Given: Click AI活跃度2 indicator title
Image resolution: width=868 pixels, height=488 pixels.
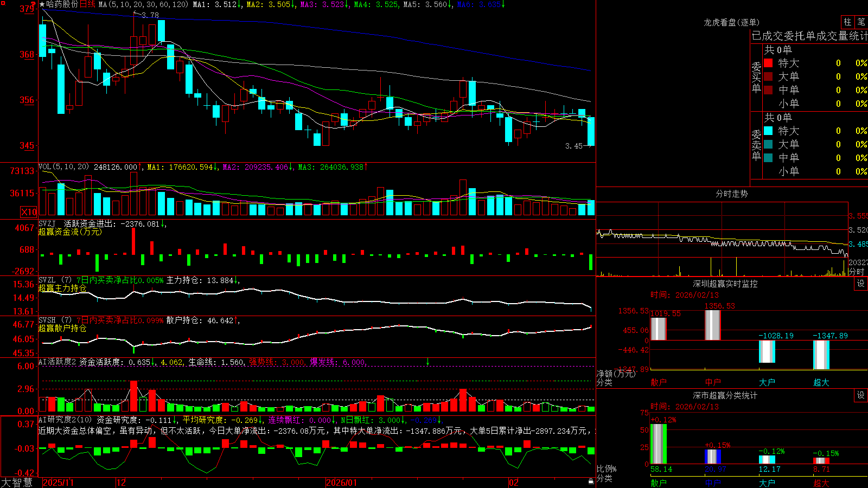Looking at the screenshot, I should tap(58, 362).
